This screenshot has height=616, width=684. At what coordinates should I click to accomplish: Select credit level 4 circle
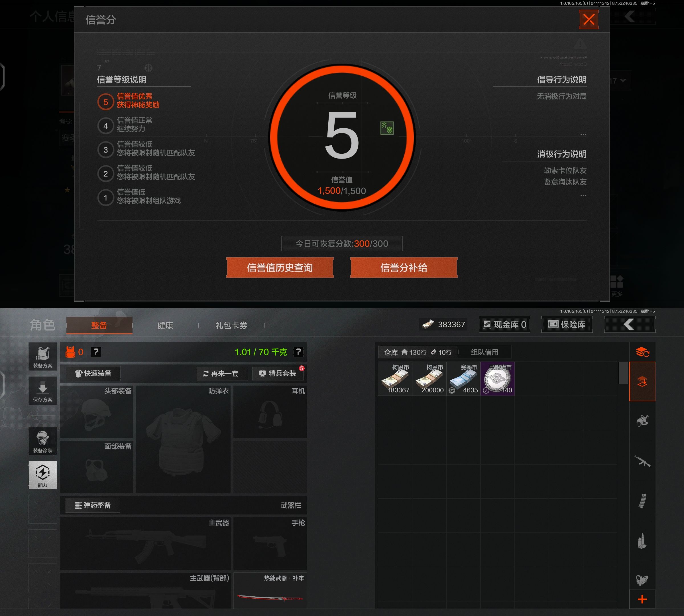point(105,126)
